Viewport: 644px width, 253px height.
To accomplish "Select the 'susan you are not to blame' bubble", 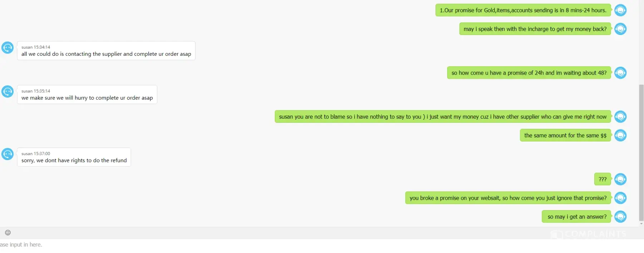I will (443, 116).
